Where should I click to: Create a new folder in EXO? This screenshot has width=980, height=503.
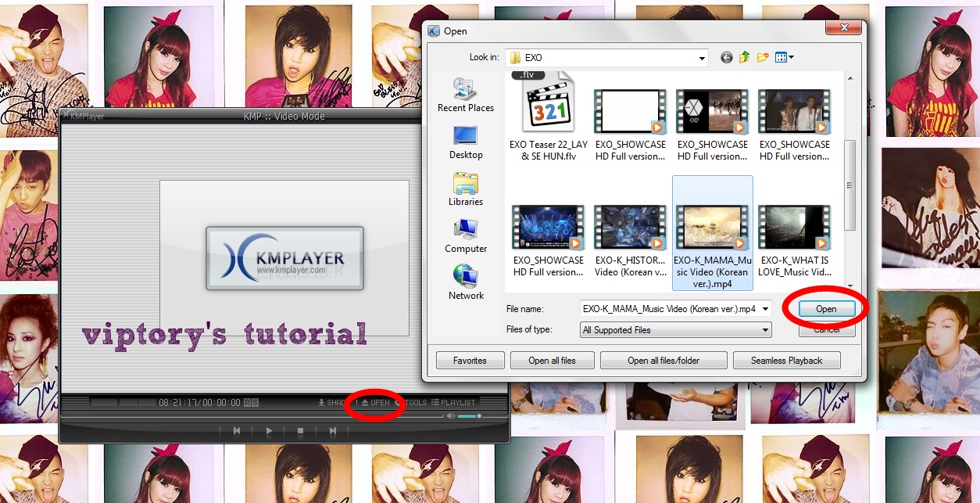pyautogui.click(x=763, y=57)
